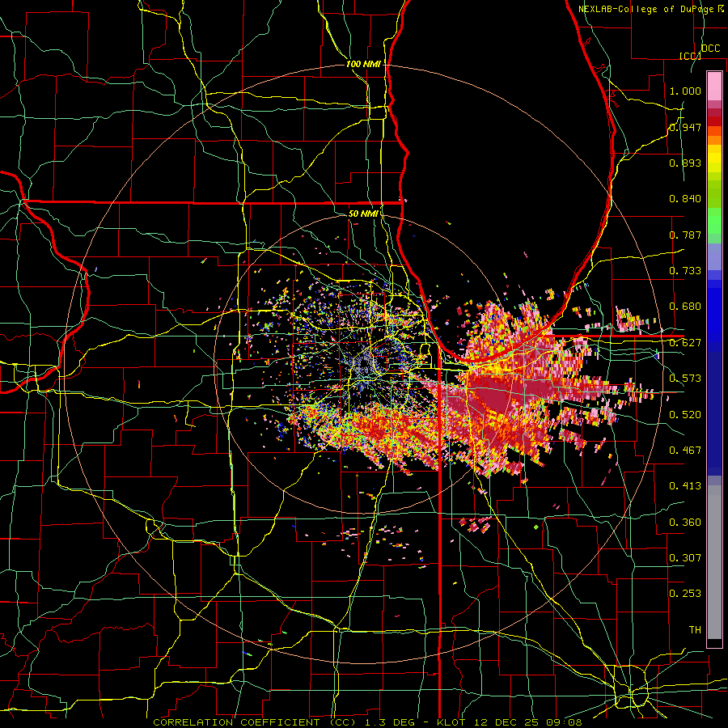The width and height of the screenshot is (728, 728).
Task: Click the [CC] unit label
Action: coord(691,56)
